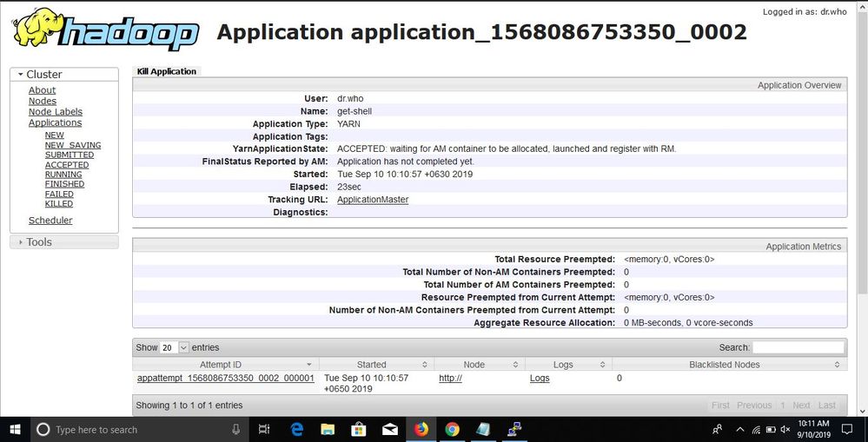Collapse the Cluster sidebar section
This screenshot has height=442, width=868.
tap(64, 74)
